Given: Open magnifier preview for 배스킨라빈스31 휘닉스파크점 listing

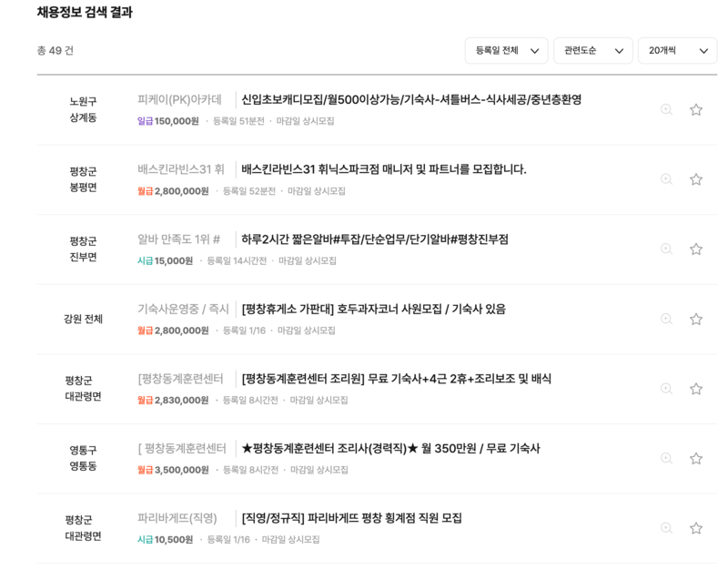Looking at the screenshot, I should [666, 179].
